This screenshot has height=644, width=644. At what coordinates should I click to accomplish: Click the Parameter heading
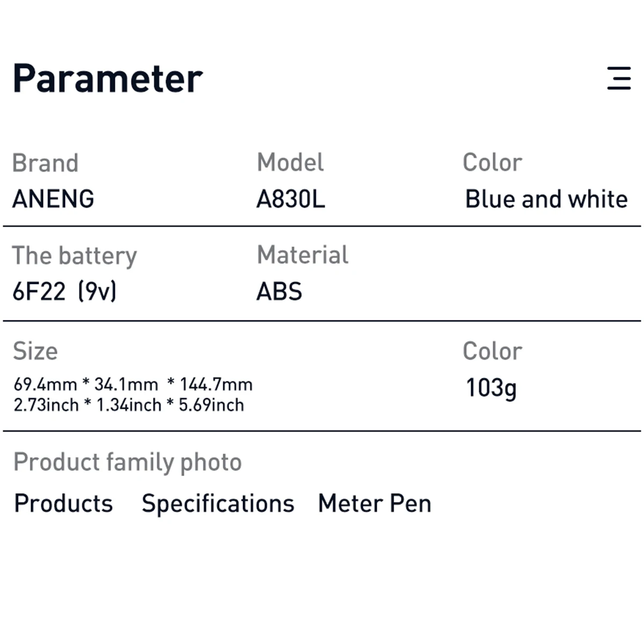pos(107,78)
